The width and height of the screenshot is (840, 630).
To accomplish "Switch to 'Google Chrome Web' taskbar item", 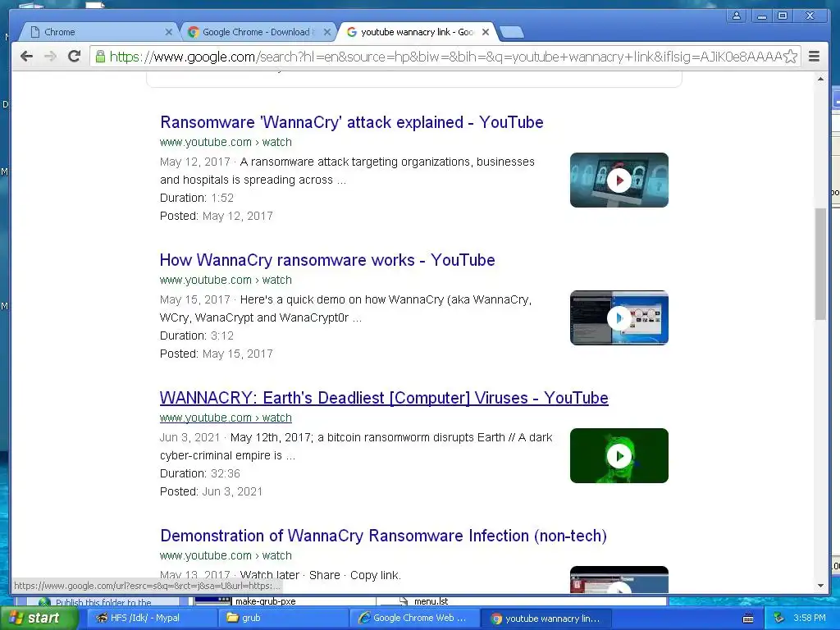I will coord(416,618).
